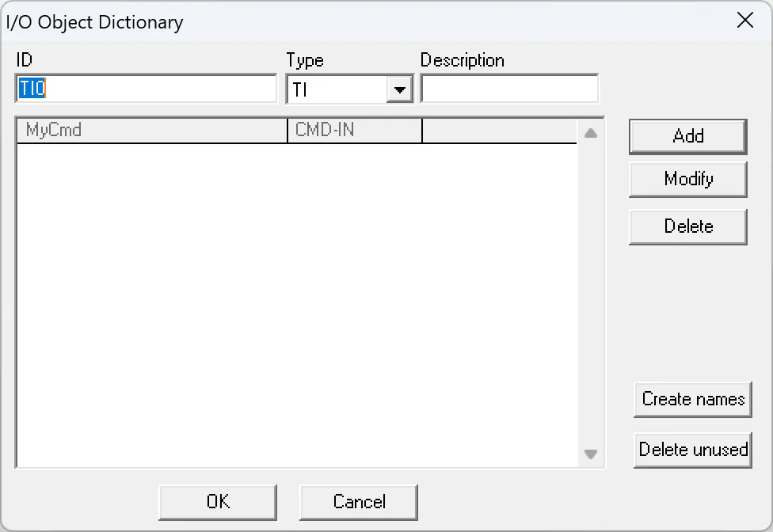This screenshot has height=532, width=773.
Task: Click the Create names button
Action: pyautogui.click(x=692, y=399)
